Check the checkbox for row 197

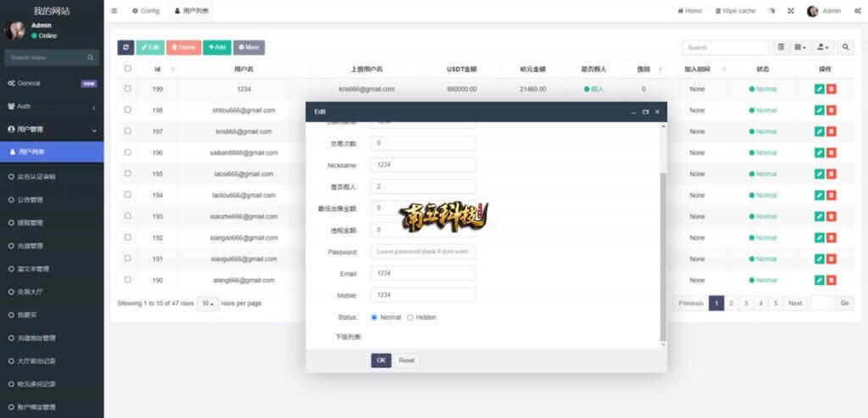[128, 131]
